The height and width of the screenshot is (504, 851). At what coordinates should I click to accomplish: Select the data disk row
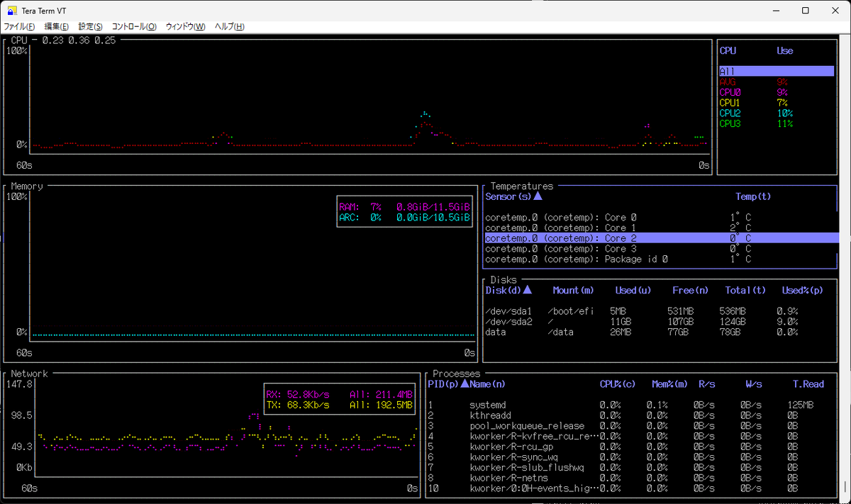tap(661, 332)
